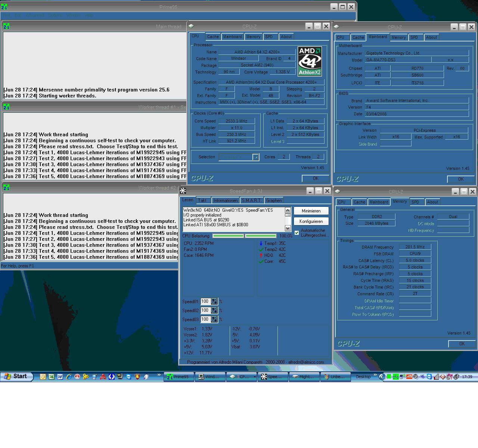Viewport: 478px width, 448px height.
Task: Click the SpeedFan fan icon in its title bar
Action: point(183,191)
